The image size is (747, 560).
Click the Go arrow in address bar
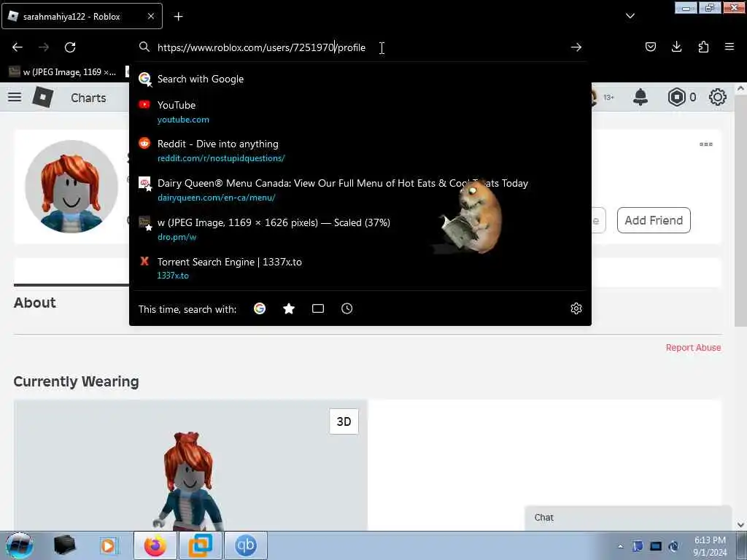pos(576,47)
